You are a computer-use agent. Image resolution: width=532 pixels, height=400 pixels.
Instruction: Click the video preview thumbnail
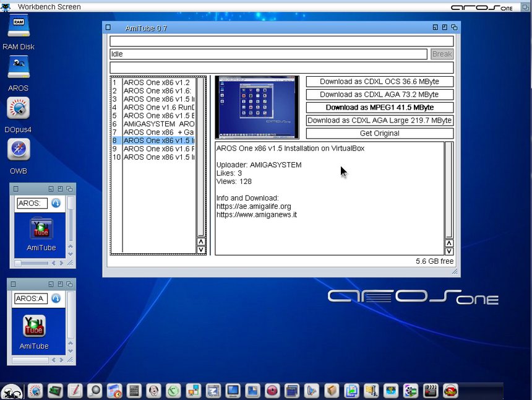(x=257, y=107)
